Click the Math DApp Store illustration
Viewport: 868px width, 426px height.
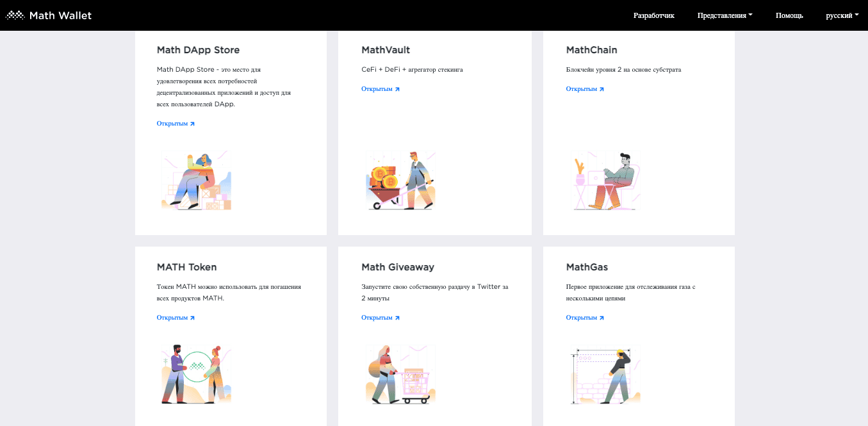coord(196,181)
